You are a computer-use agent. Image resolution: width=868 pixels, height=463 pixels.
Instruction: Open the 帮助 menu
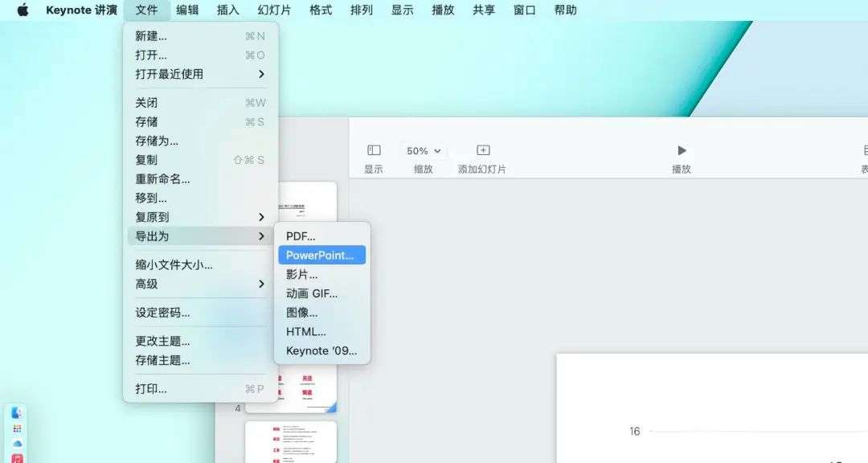565,10
